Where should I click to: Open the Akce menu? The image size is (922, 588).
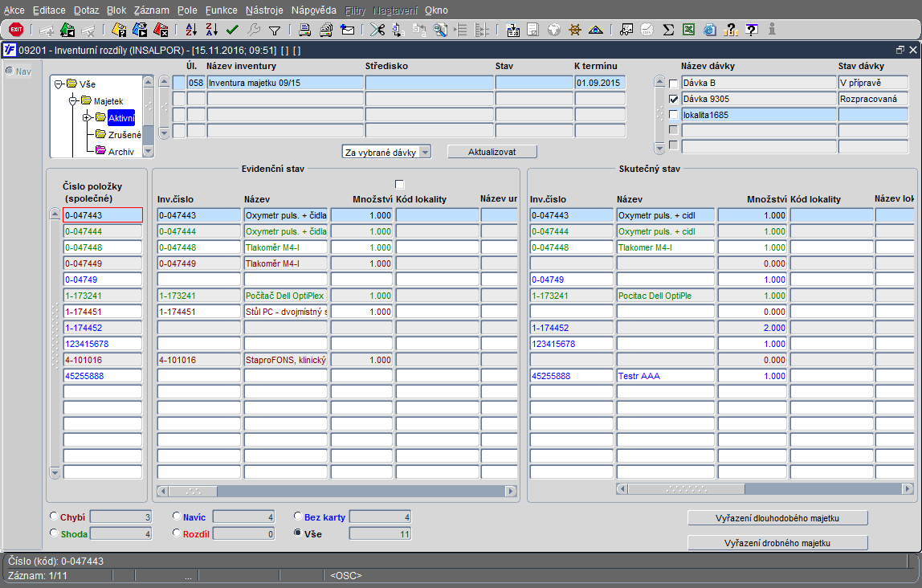[x=14, y=10]
